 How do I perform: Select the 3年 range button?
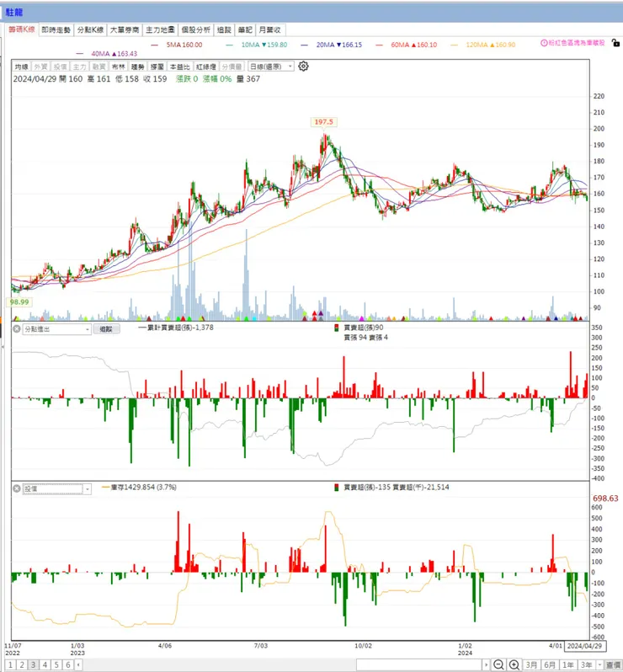pos(587,664)
